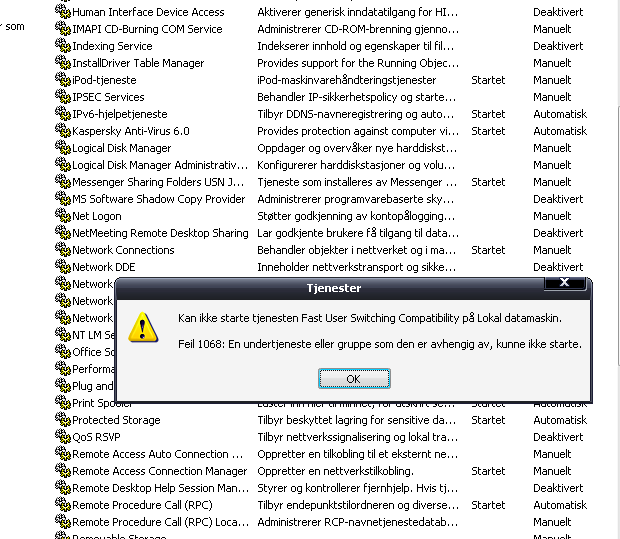
Task: Select IPSEC Services in the list
Action: coord(108,97)
